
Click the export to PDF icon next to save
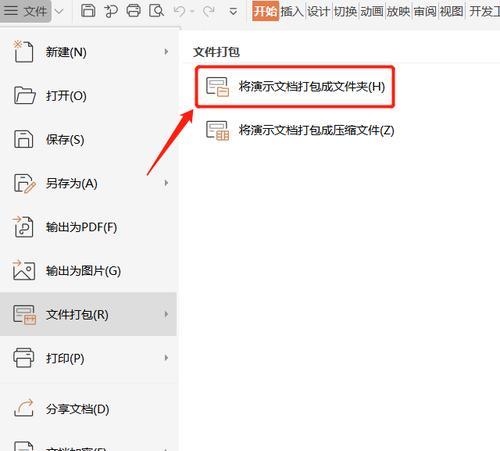coord(111,11)
